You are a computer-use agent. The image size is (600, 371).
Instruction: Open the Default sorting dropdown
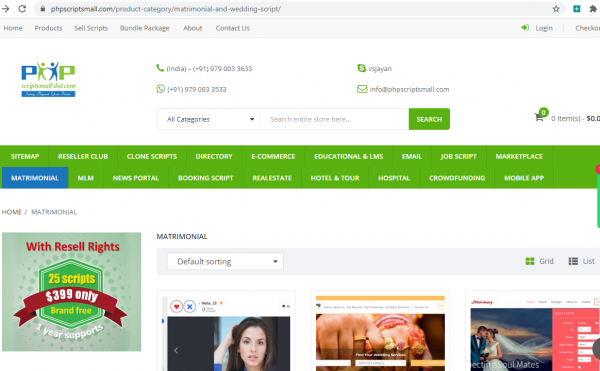click(225, 261)
